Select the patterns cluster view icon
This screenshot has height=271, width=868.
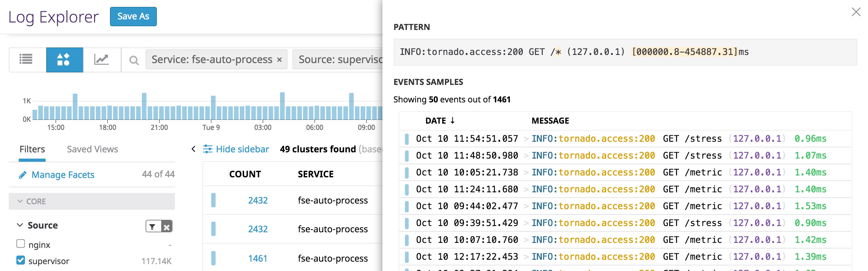pyautogui.click(x=64, y=60)
